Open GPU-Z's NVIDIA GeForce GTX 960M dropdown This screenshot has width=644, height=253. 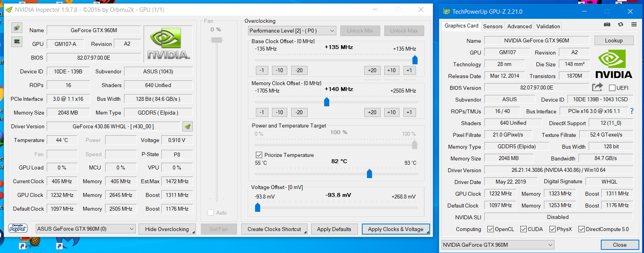click(498, 245)
